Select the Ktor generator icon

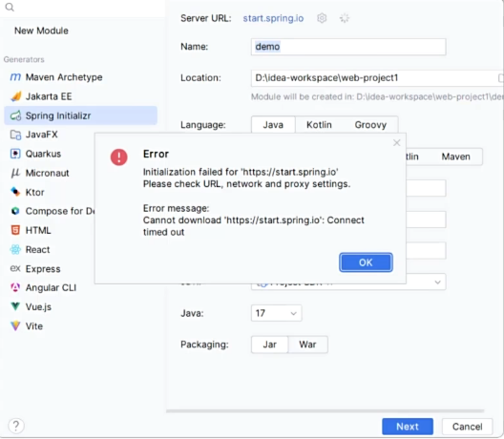[x=15, y=192]
